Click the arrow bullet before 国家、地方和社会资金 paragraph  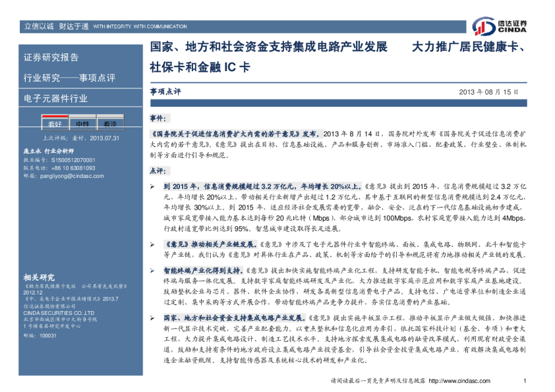[x=153, y=318]
